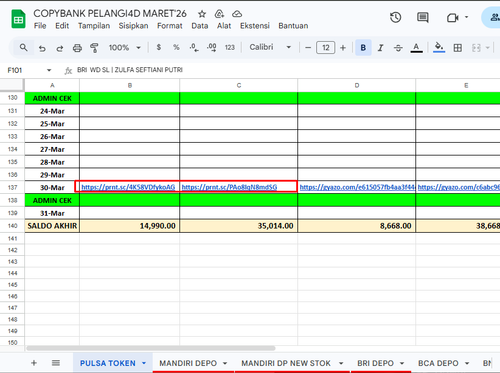The height and width of the screenshot is (373, 500).
Task: Open the Edit menu
Action: pyautogui.click(x=62, y=26)
